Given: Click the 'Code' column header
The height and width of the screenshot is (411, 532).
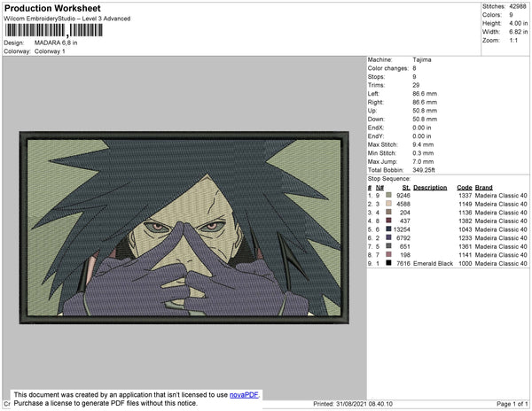Looking at the screenshot, I should pos(465,188).
